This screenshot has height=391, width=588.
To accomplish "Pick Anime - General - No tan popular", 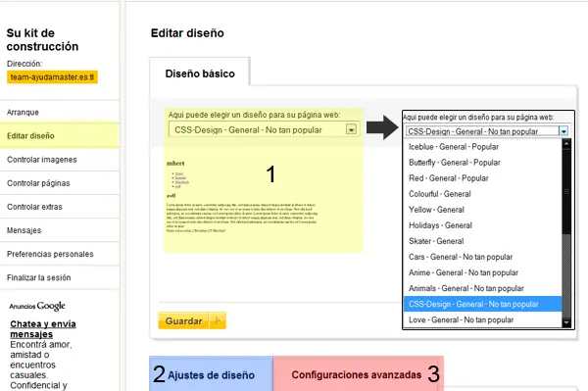I will [482, 272].
